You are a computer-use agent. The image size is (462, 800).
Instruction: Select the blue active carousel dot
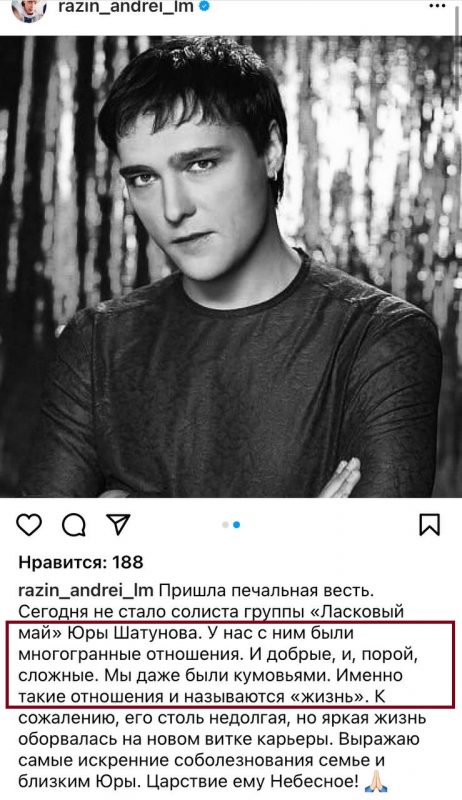237,525
